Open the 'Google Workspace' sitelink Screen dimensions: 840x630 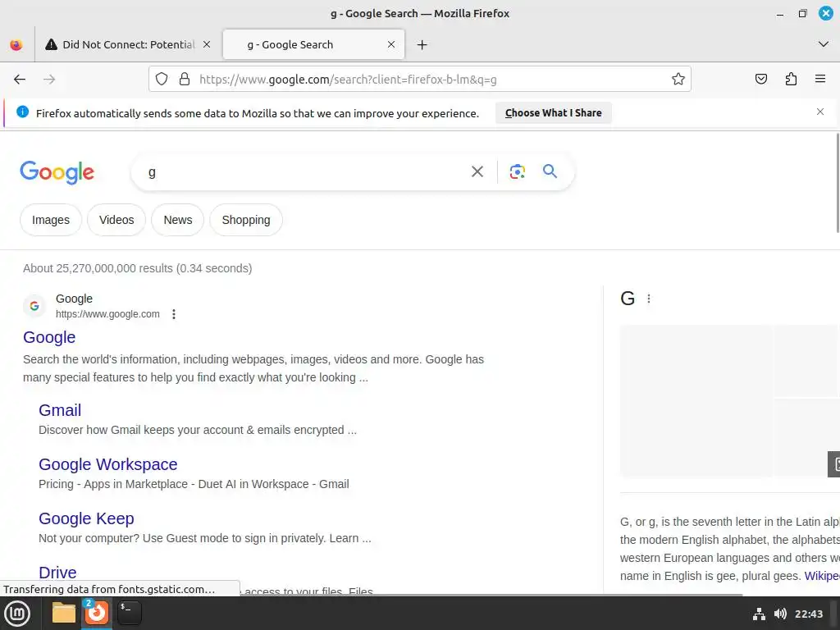107,464
